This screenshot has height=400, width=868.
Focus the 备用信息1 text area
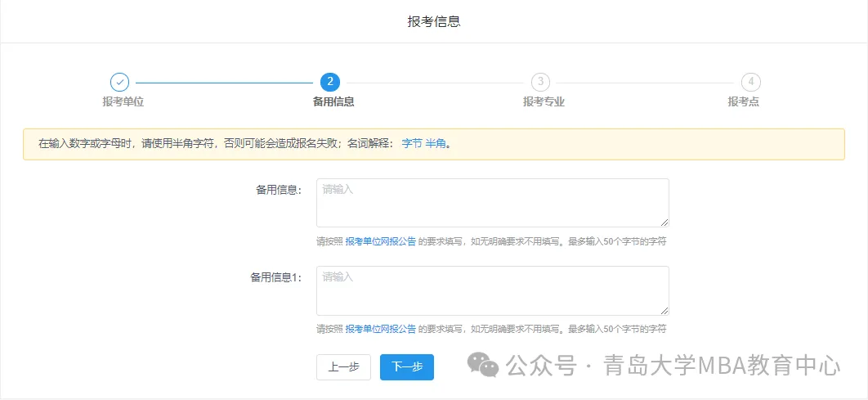[492, 290]
